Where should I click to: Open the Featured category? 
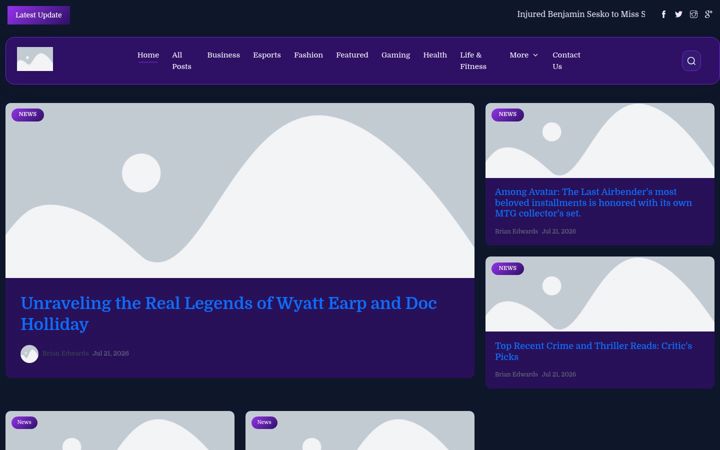tap(352, 55)
